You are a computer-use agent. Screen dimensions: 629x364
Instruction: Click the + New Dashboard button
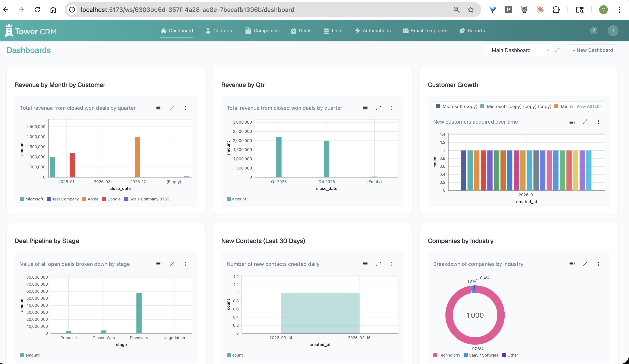592,50
